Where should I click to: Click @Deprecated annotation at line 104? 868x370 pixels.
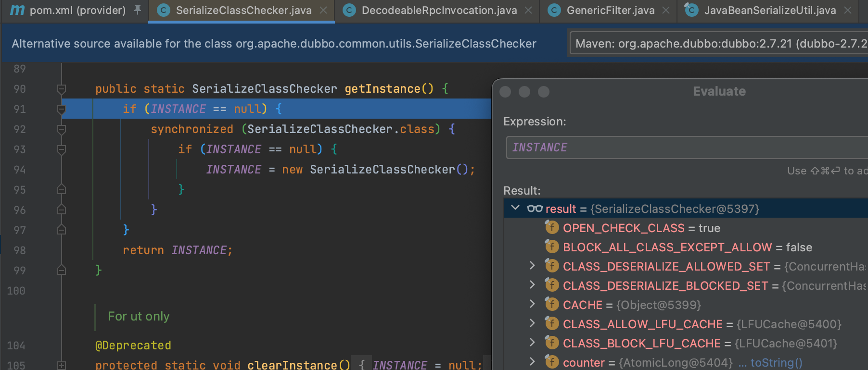133,345
